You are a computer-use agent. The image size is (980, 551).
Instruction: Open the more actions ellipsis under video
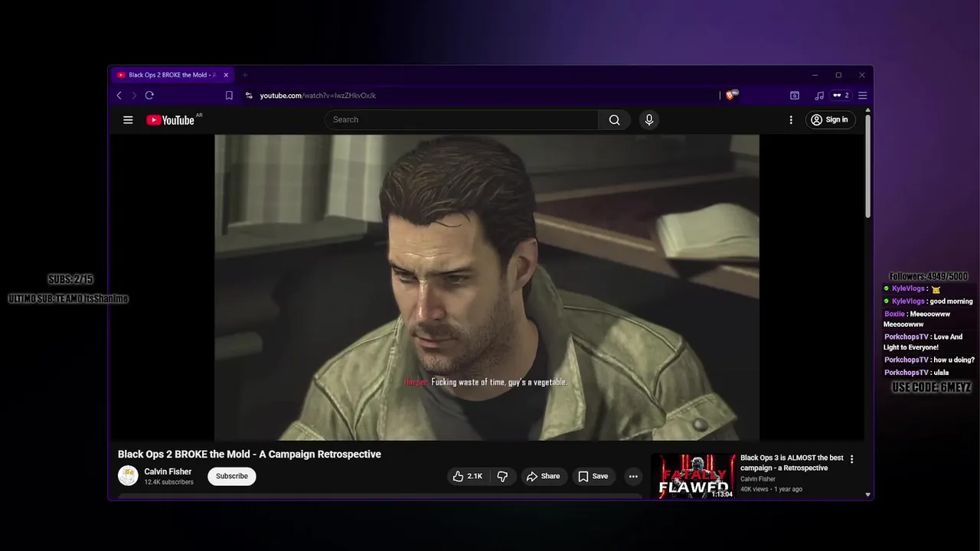(633, 476)
